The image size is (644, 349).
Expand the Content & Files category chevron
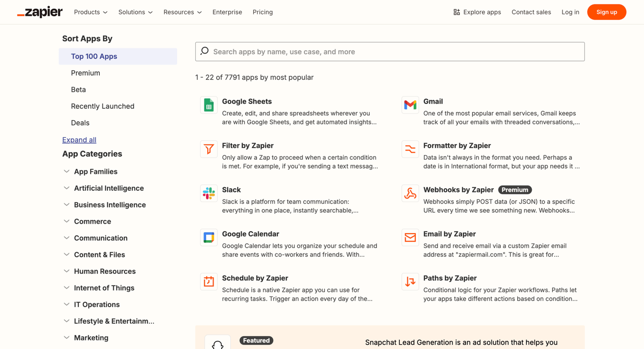pyautogui.click(x=67, y=255)
